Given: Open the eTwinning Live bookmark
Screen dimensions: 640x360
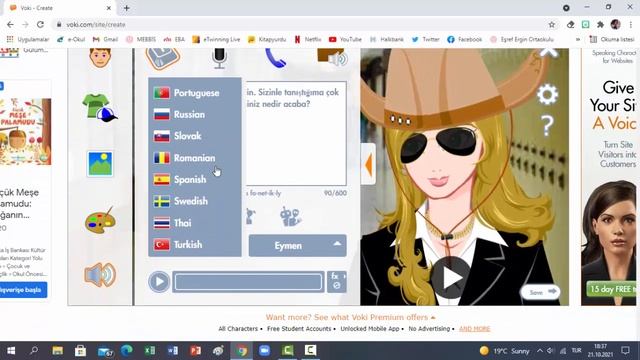Looking at the screenshot, I should pos(216,40).
